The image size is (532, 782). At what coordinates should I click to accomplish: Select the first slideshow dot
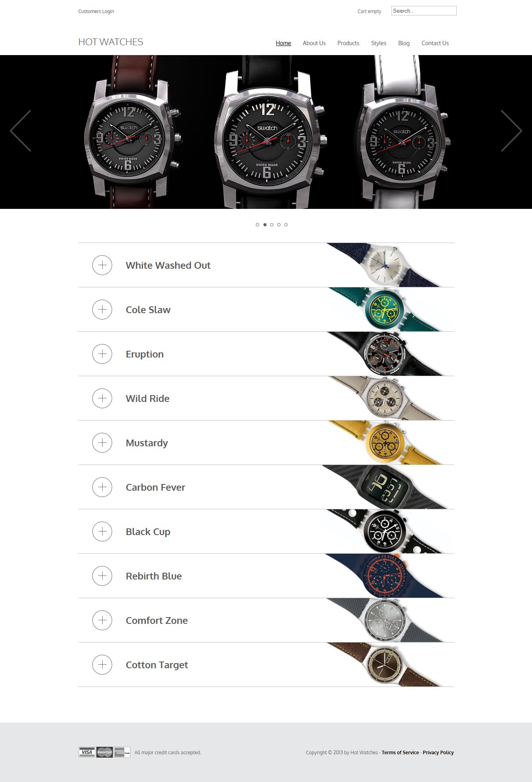(x=257, y=225)
